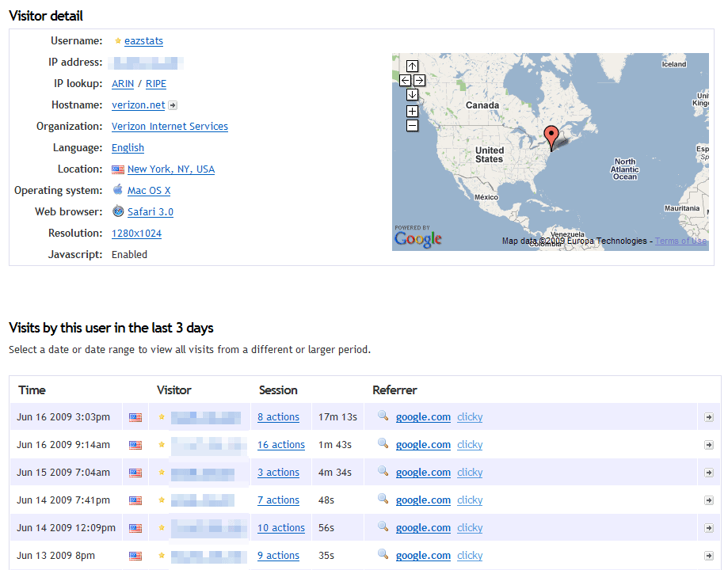Viewport: 728px width, 570px height.
Task: Click the red location pin on map
Action: point(551,138)
